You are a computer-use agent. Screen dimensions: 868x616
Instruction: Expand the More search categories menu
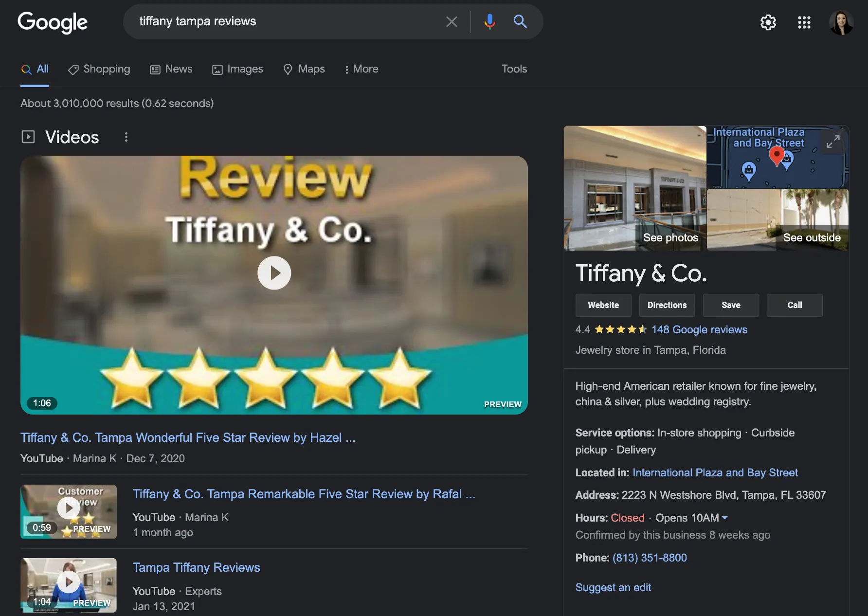coord(361,69)
